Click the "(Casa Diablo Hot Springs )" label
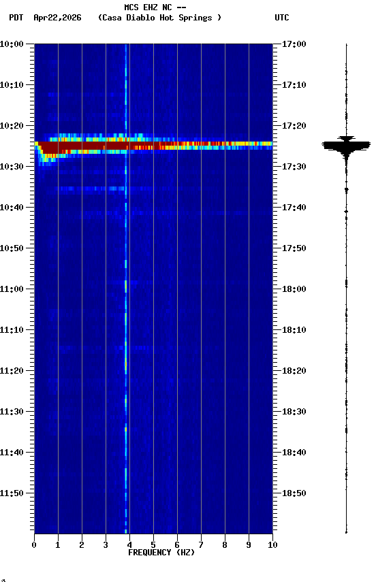 [x=160, y=18]
